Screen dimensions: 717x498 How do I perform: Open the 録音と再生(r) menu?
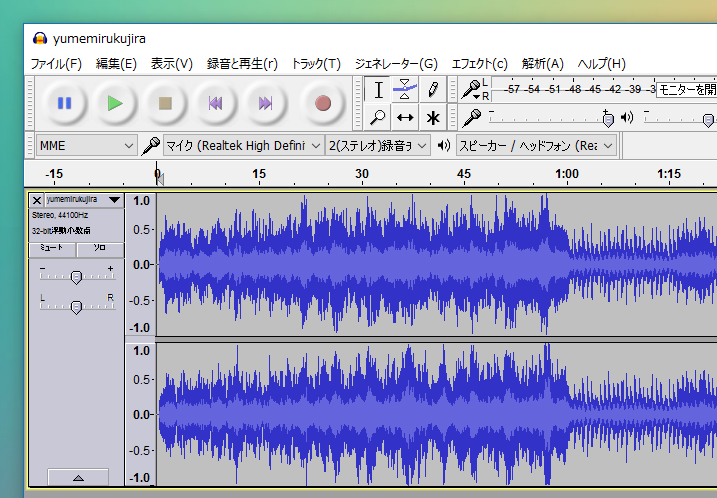tap(242, 64)
